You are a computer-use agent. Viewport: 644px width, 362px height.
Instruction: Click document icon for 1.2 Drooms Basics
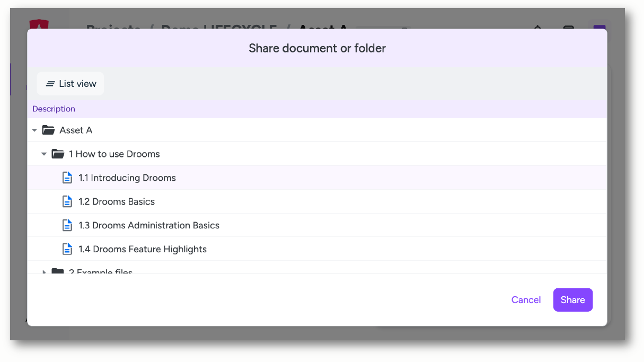(x=67, y=201)
